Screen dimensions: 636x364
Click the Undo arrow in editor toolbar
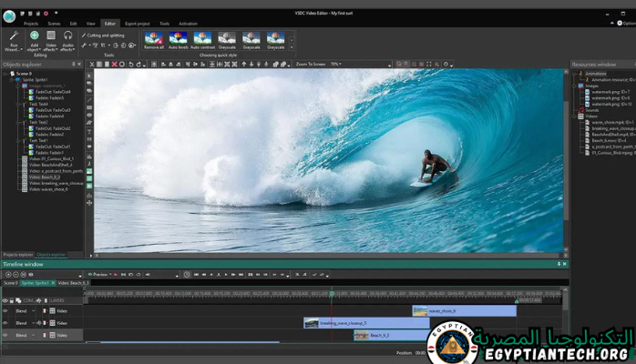tap(130, 65)
